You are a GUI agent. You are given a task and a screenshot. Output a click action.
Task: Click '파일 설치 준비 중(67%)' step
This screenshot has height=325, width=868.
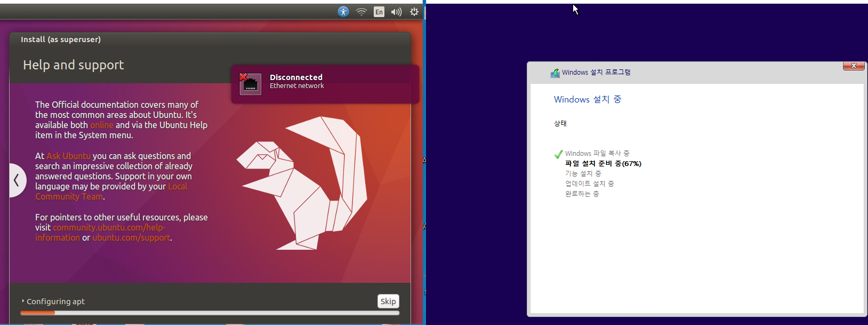click(603, 164)
